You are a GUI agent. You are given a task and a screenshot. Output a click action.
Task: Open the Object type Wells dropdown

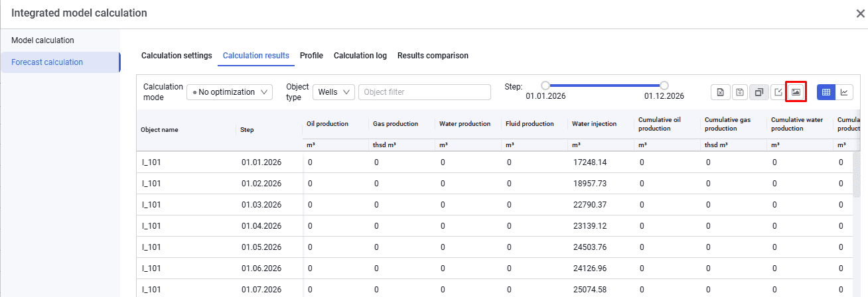[x=334, y=92]
